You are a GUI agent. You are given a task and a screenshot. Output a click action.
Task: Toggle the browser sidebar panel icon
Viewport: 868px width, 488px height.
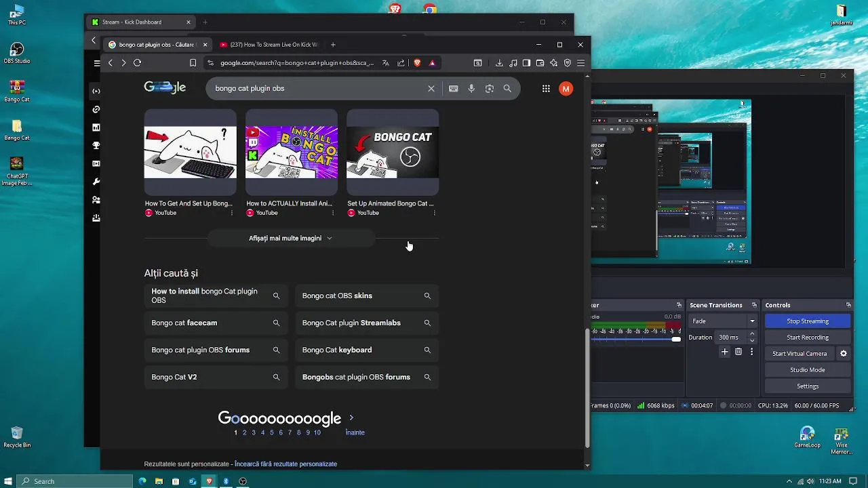coord(526,63)
